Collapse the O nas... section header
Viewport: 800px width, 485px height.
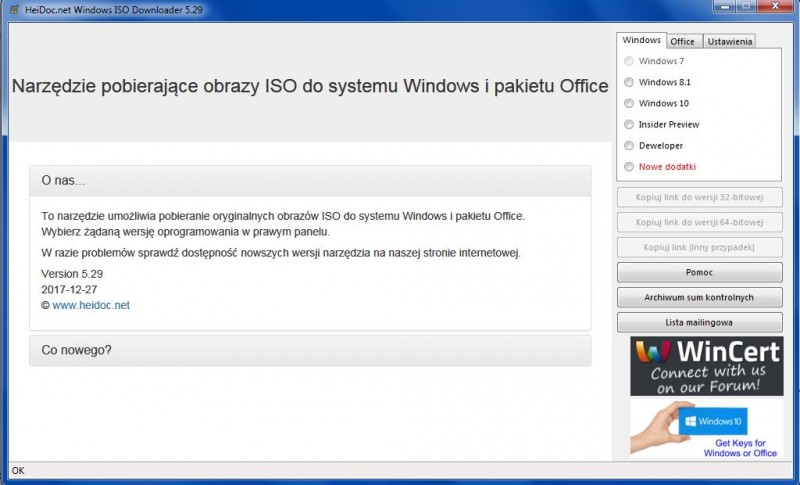310,181
